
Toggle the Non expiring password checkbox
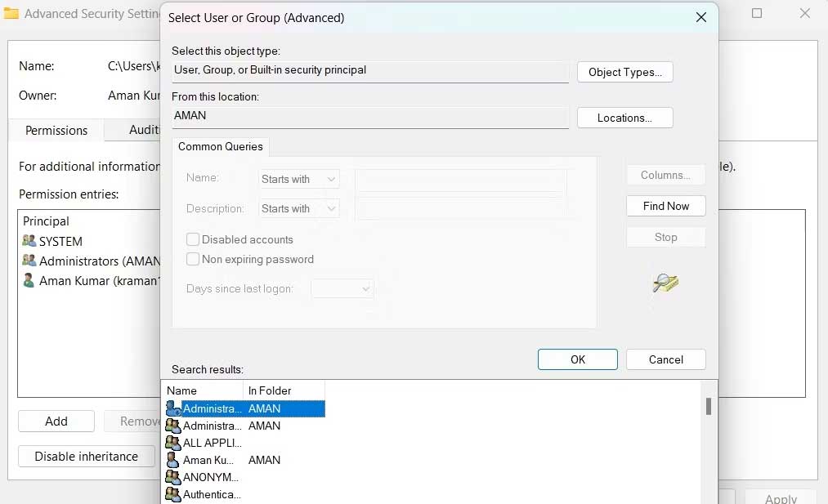tap(193, 259)
